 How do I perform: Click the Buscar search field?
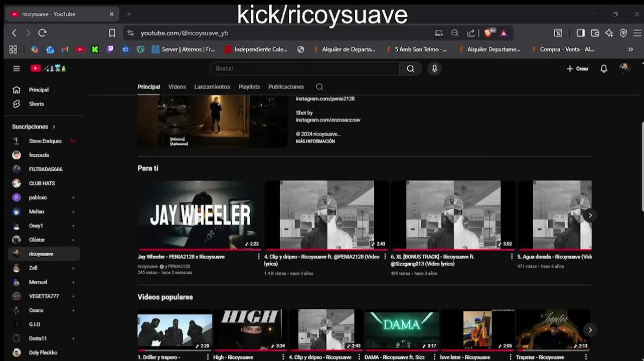(304, 69)
